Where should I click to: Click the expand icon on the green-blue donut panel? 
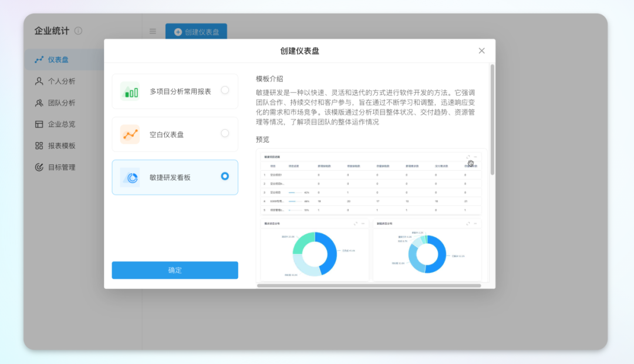pos(356,224)
